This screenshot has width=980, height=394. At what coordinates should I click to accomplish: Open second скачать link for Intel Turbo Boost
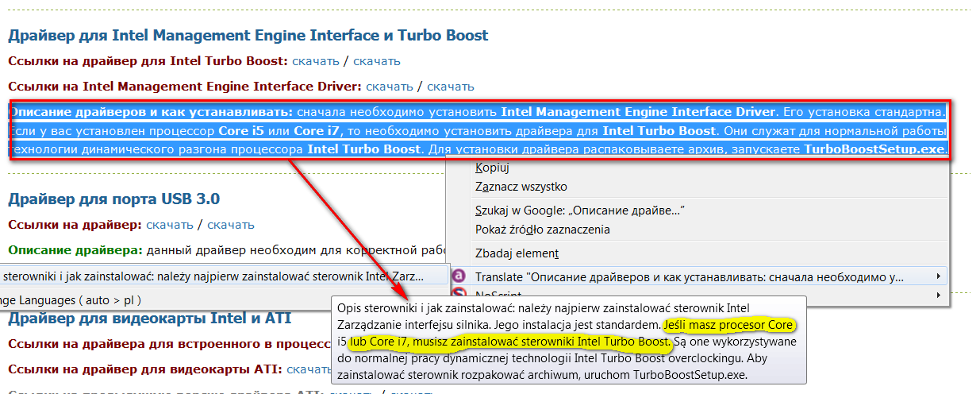376,60
